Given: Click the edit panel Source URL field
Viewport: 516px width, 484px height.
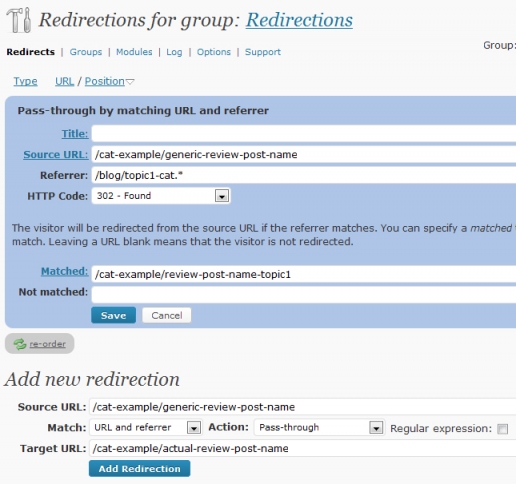Looking at the screenshot, I should coord(304,155).
